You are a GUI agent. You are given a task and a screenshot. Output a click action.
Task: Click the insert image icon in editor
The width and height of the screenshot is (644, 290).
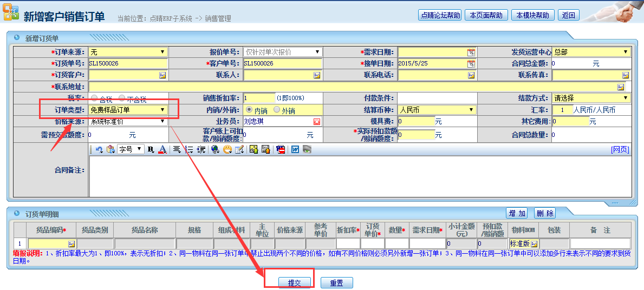tap(253, 149)
